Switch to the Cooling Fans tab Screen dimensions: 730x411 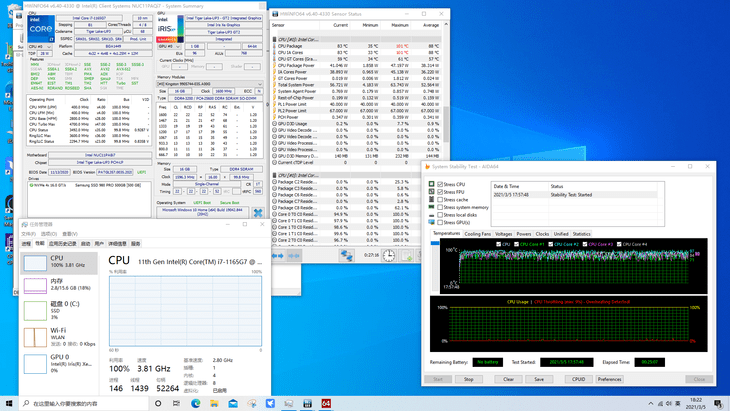tap(478, 234)
